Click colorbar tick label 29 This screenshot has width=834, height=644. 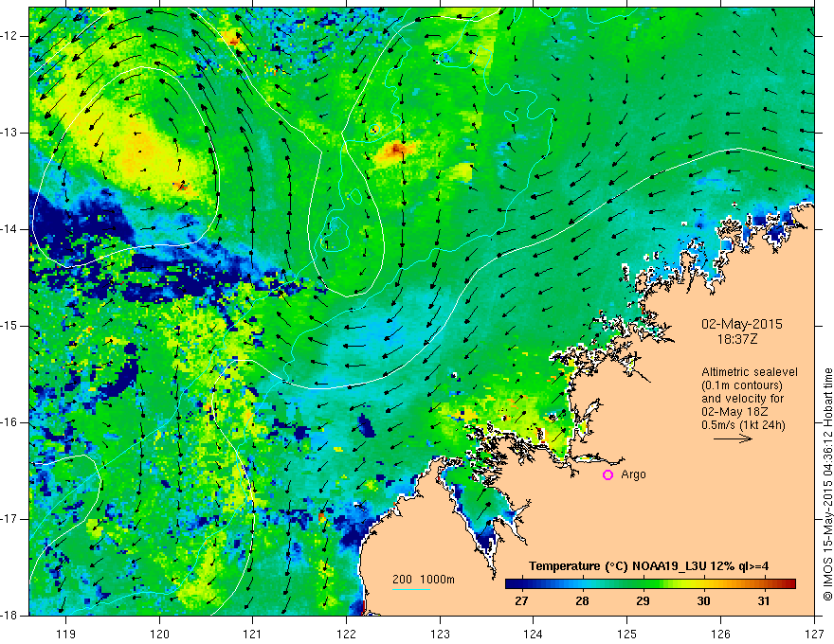click(643, 601)
